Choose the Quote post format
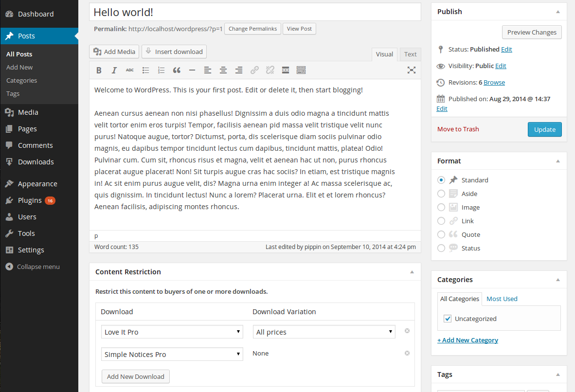Viewport: 575px width, 392px height. point(441,234)
